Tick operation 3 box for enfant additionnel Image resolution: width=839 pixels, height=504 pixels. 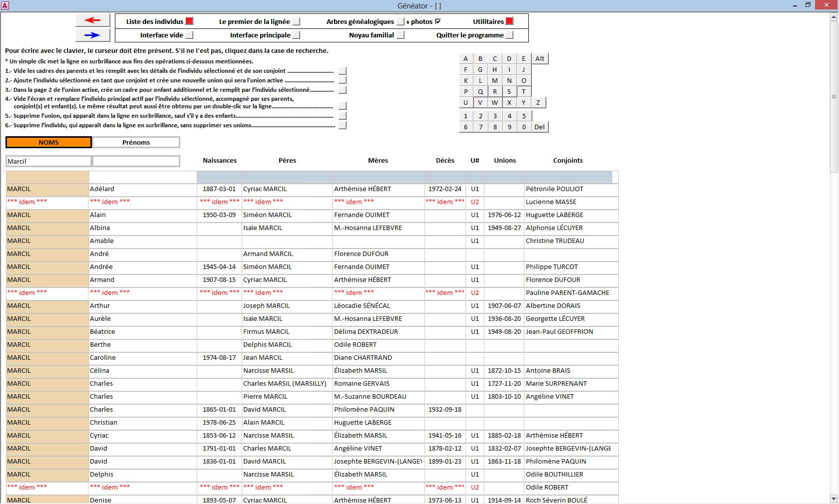click(x=343, y=90)
